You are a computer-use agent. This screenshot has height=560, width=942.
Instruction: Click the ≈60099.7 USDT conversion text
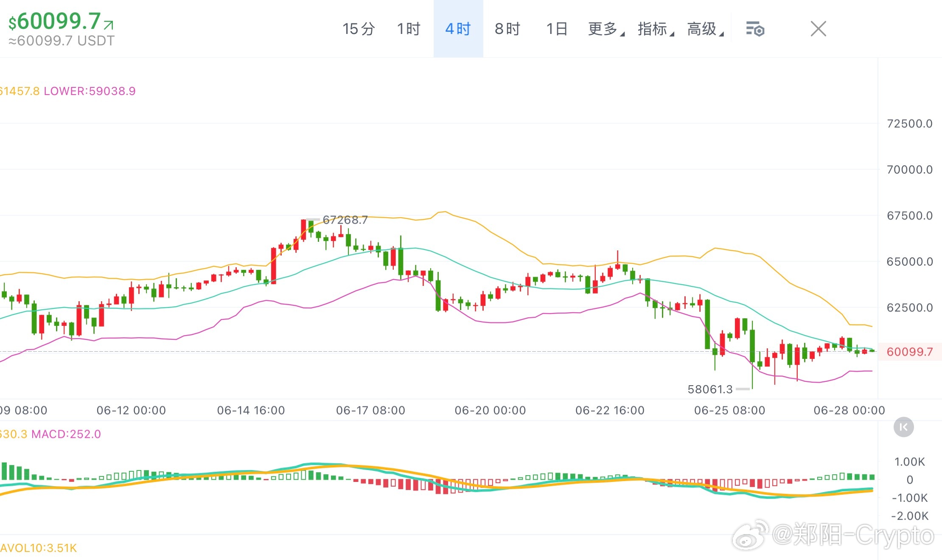pyautogui.click(x=62, y=41)
